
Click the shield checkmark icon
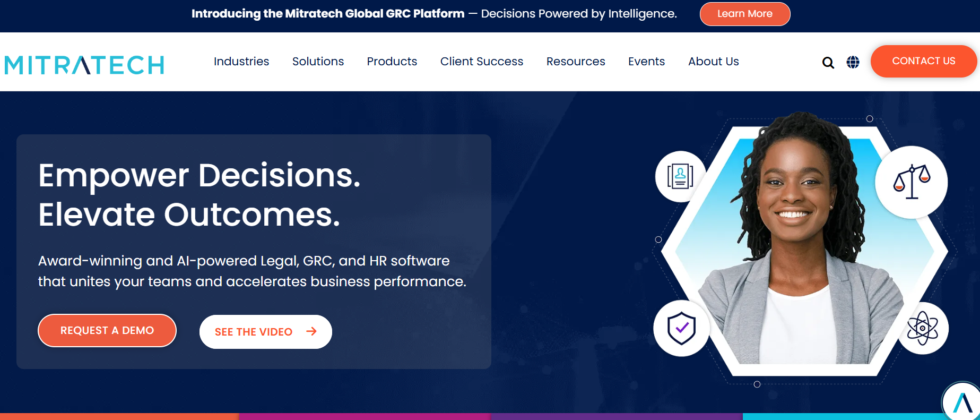coord(681,328)
